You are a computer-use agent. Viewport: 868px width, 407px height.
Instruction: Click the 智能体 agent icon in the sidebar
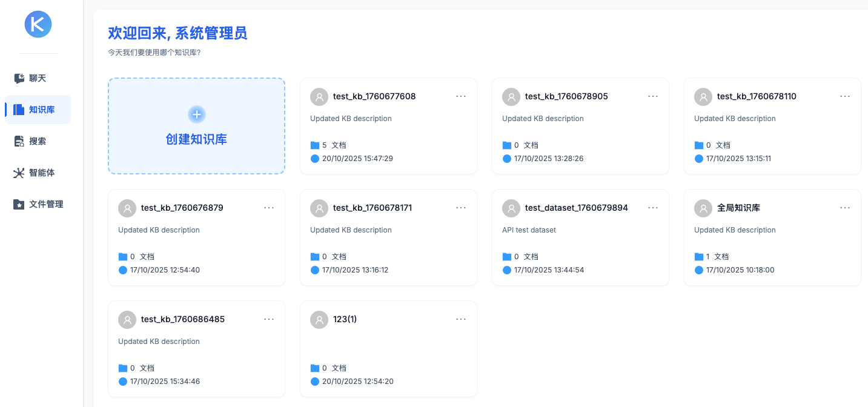pyautogui.click(x=19, y=173)
